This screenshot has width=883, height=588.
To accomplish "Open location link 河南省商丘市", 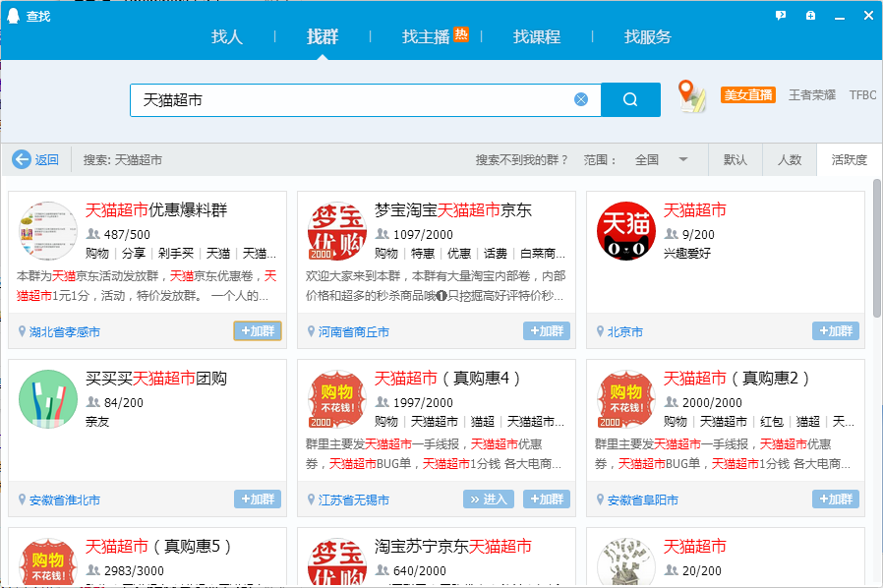I will click(x=354, y=331).
